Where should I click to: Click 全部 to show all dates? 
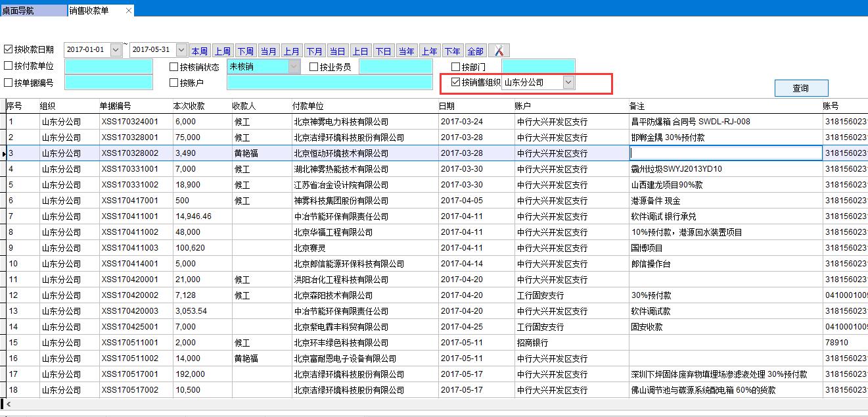click(474, 50)
